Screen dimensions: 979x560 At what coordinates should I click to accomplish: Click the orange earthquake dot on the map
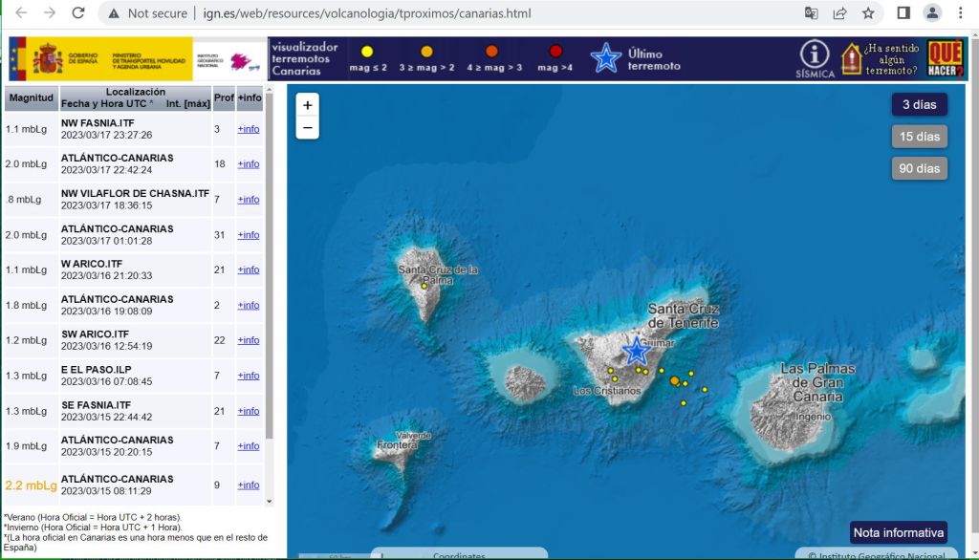pyautogui.click(x=675, y=381)
